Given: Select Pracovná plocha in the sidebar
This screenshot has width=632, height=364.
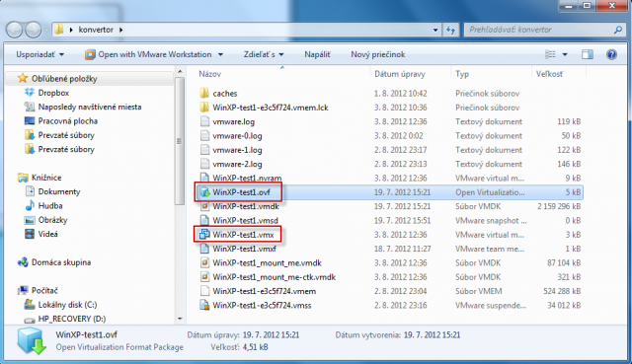Looking at the screenshot, I should (x=68, y=120).
